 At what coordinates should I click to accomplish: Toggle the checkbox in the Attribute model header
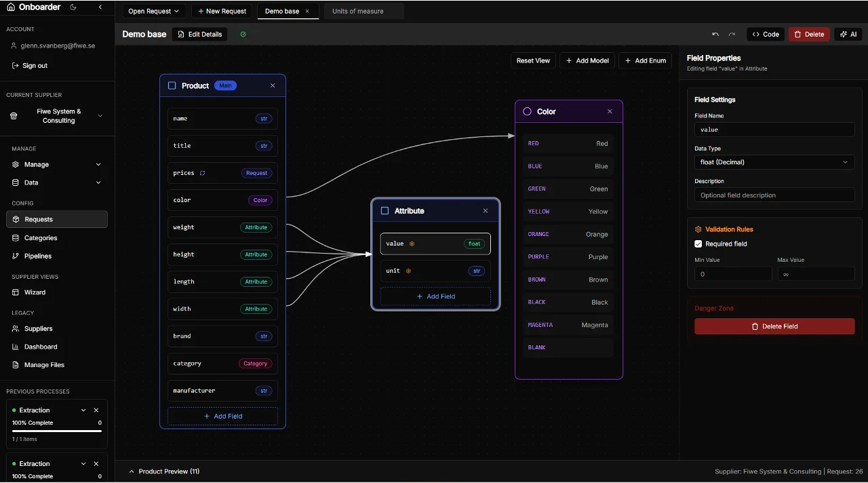[384, 211]
